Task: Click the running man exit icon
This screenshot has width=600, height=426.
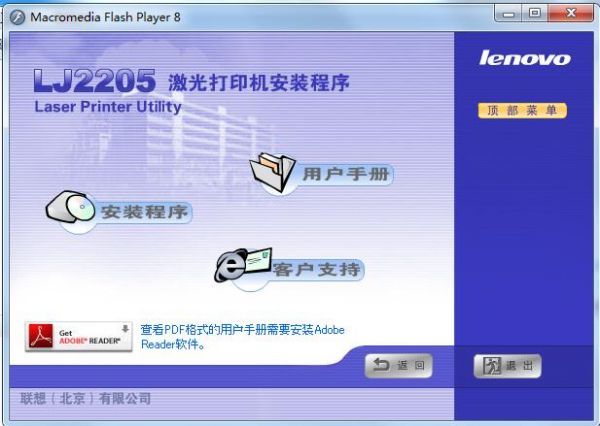Action: 491,366
